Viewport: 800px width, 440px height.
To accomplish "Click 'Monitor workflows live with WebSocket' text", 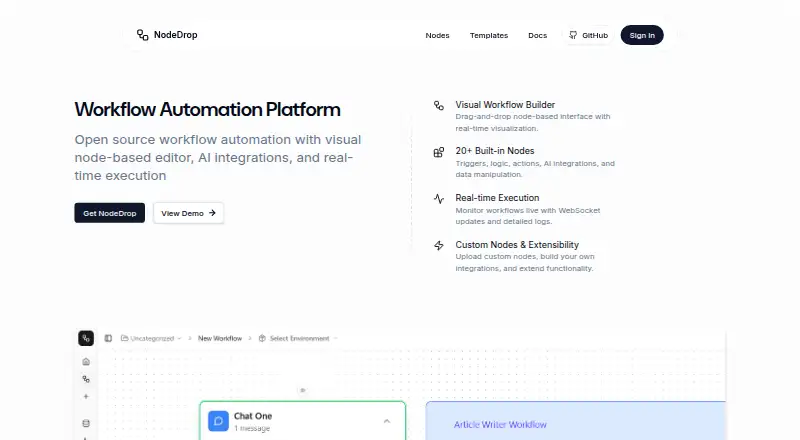I will tap(528, 216).
